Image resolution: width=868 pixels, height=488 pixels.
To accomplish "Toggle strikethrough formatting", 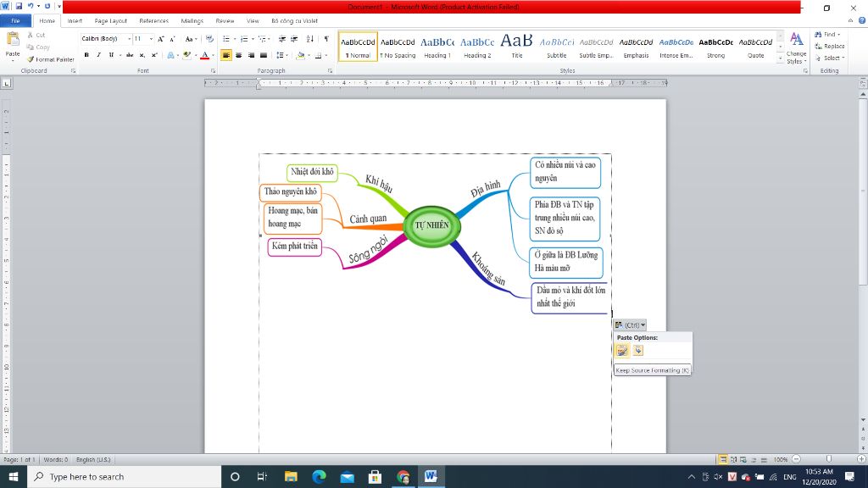I will click(x=130, y=55).
